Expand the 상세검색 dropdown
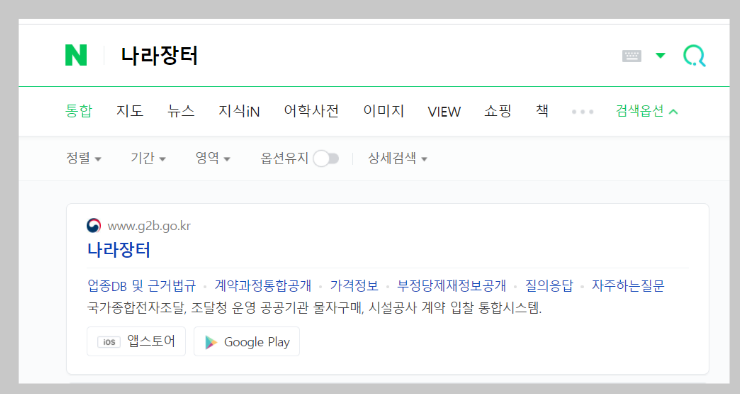This screenshot has width=740, height=394. pyautogui.click(x=397, y=158)
